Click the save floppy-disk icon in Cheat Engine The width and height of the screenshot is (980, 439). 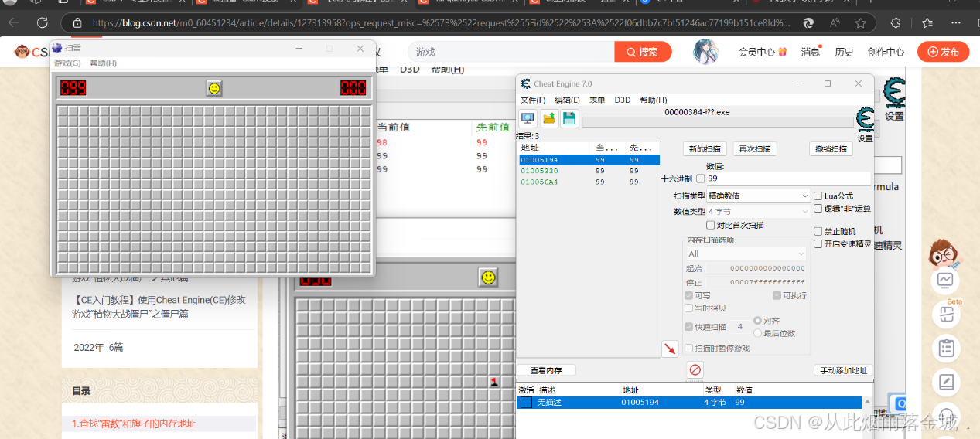coord(569,118)
